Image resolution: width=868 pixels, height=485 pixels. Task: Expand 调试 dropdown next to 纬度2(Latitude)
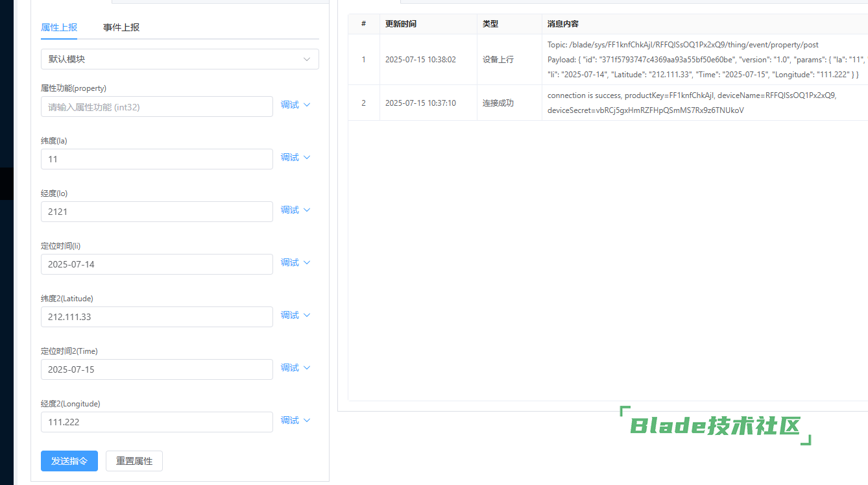click(x=296, y=316)
